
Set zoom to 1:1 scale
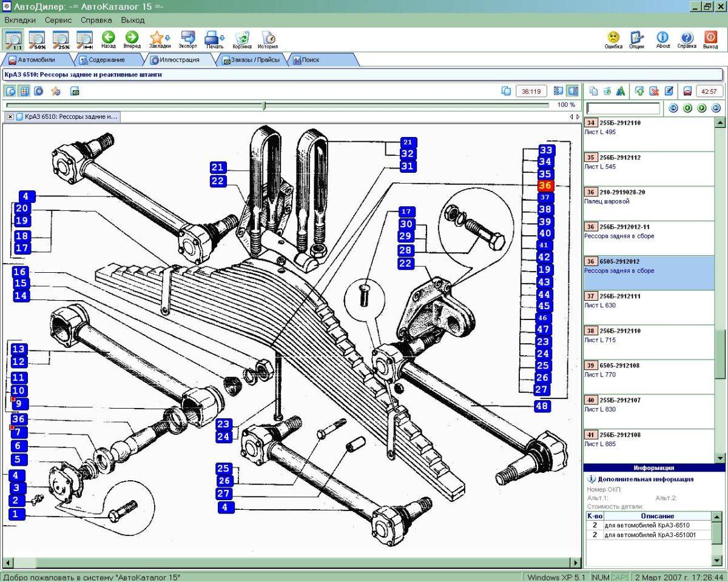pyautogui.click(x=13, y=39)
